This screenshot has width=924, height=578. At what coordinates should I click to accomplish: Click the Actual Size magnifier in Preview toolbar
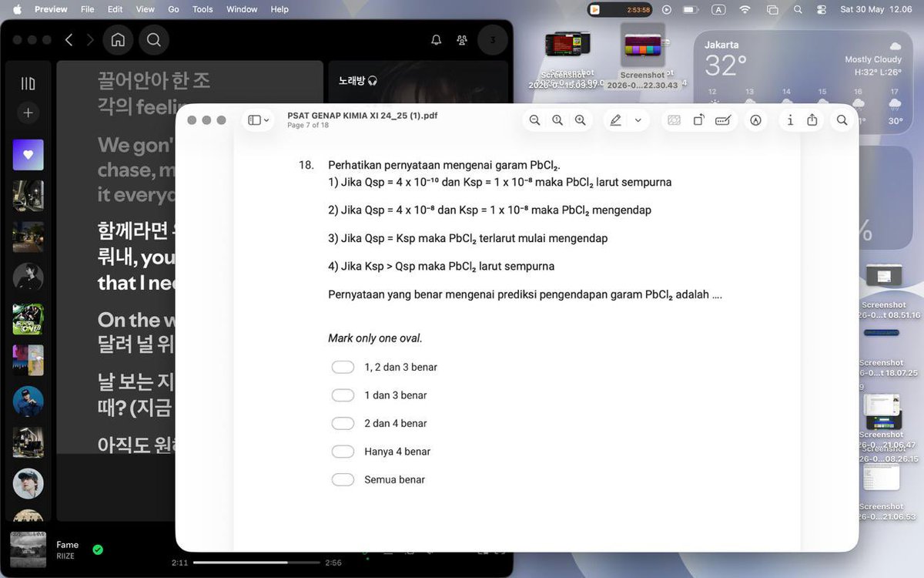pyautogui.click(x=557, y=120)
